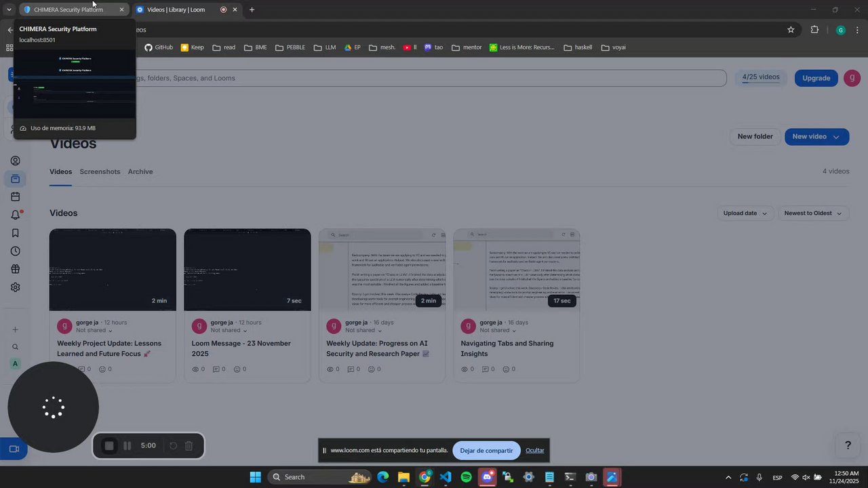Open Discord from the Windows taskbar
Viewport: 868px width, 488px height.
click(487, 477)
